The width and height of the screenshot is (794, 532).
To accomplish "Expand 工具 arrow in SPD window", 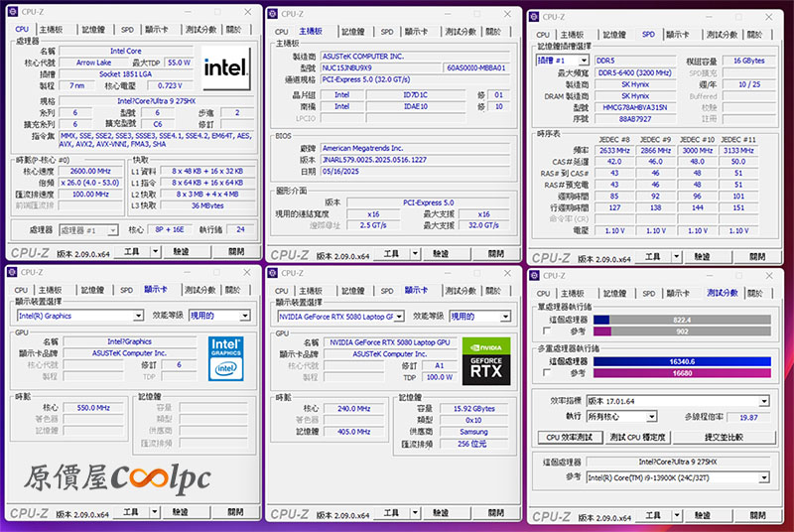I will [677, 257].
